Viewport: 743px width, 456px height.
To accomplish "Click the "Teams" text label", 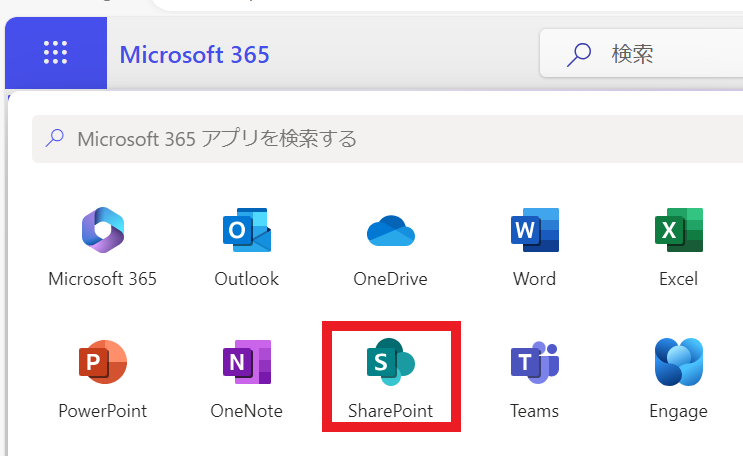I will tap(535, 410).
